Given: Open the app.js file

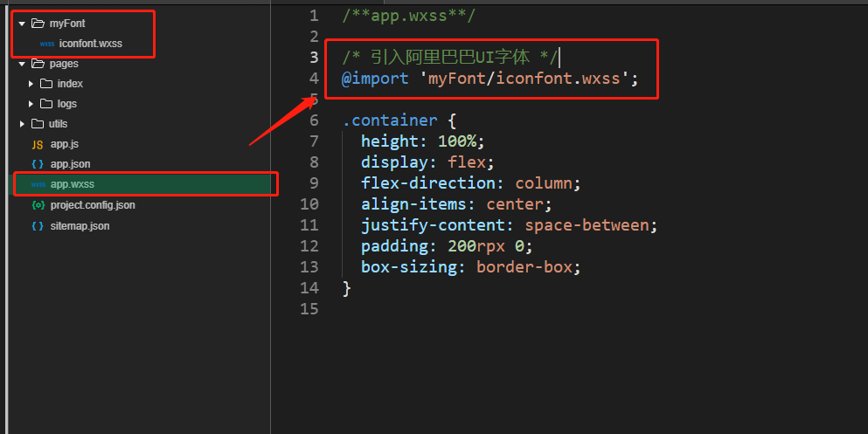Looking at the screenshot, I should 65,144.
